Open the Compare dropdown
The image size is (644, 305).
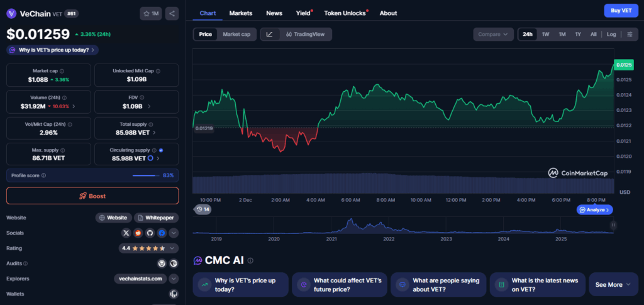(493, 35)
